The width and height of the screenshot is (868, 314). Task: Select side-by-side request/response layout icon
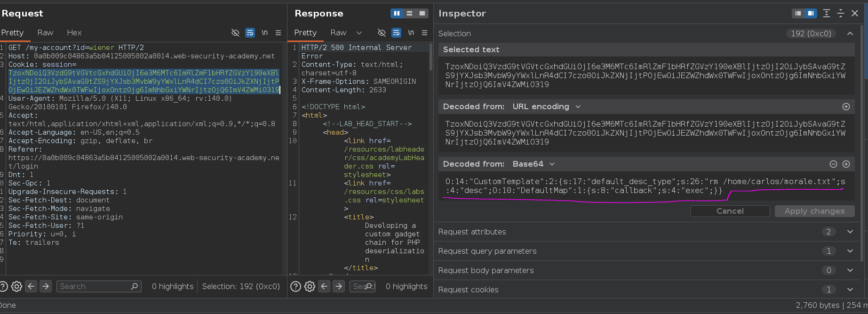point(397,13)
